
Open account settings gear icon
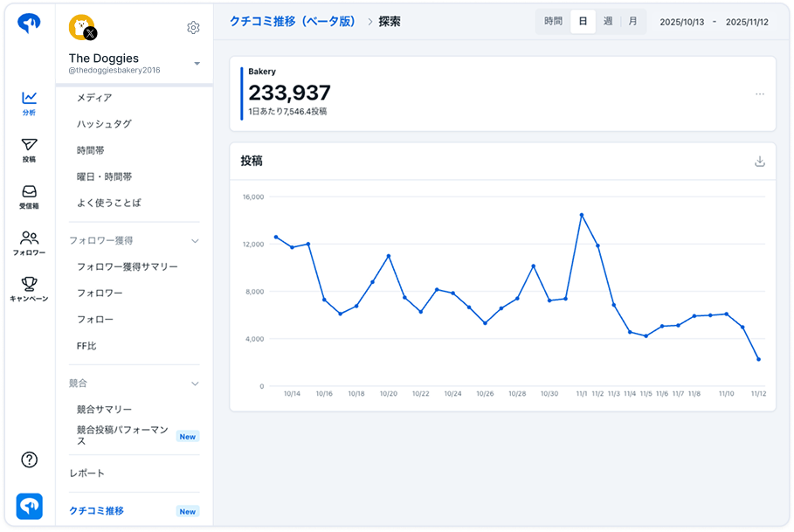(193, 28)
